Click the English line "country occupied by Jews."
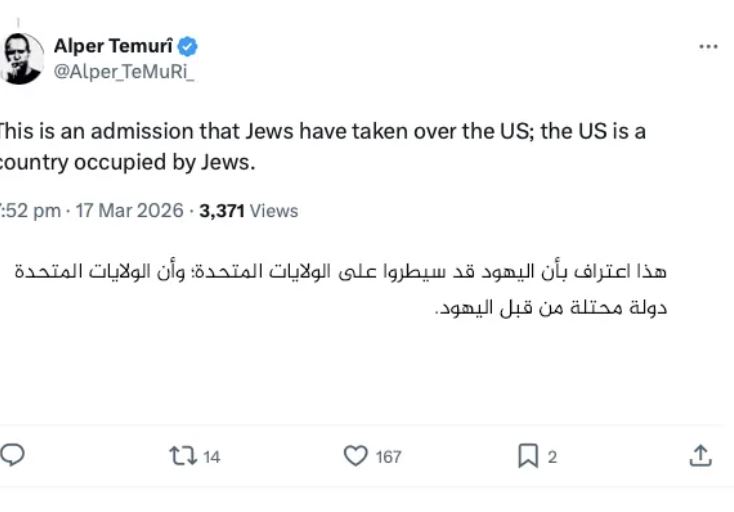This screenshot has height=512, width=734. 128,162
